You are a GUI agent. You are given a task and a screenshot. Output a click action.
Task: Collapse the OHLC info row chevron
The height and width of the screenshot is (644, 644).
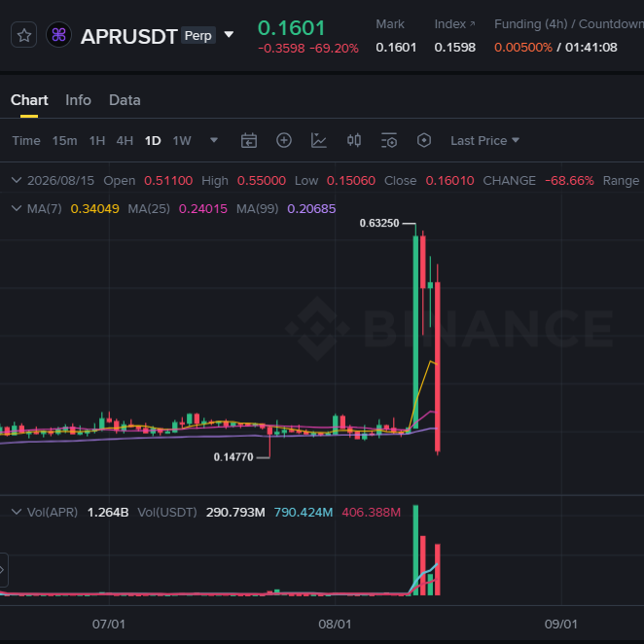click(x=17, y=180)
